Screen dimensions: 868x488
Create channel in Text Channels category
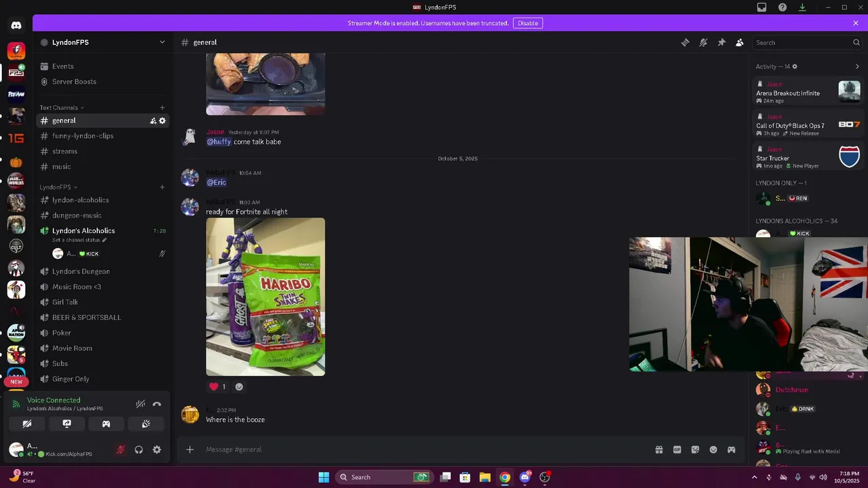[x=162, y=108]
